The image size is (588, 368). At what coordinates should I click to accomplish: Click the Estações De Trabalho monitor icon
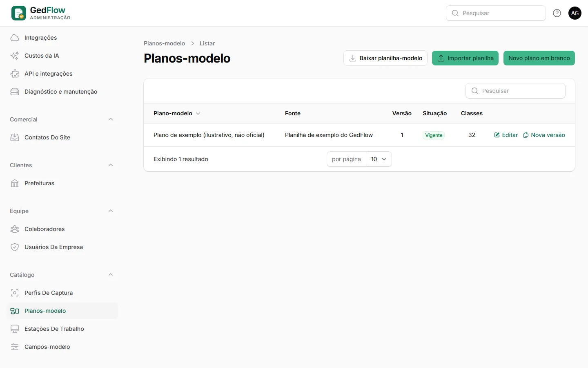pos(15,329)
